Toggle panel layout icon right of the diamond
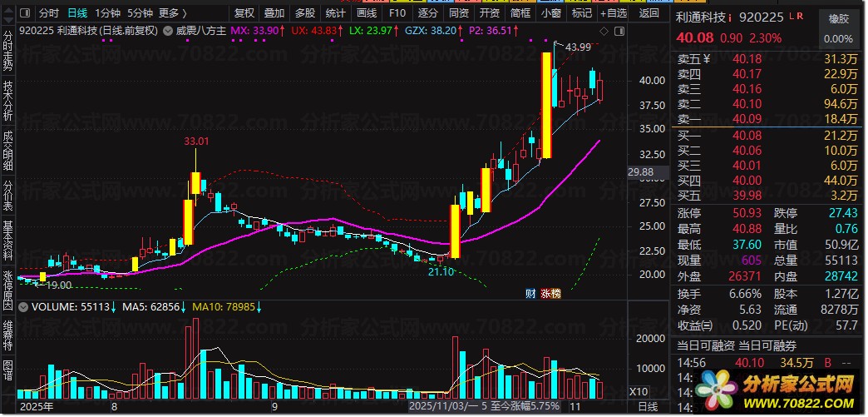868x417 pixels. [x=619, y=31]
